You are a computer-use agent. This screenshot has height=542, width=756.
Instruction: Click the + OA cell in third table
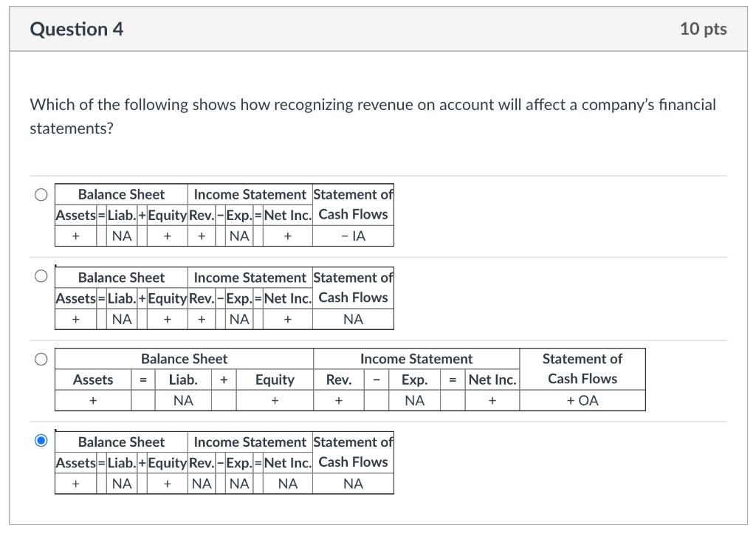click(583, 400)
